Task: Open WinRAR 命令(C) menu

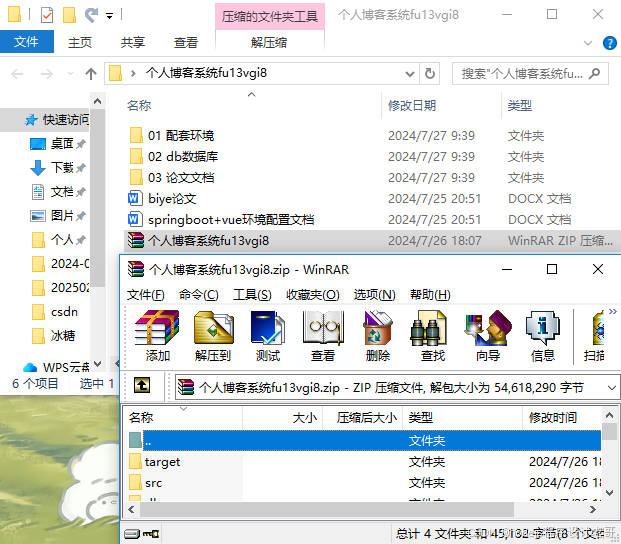Action: coord(199,295)
